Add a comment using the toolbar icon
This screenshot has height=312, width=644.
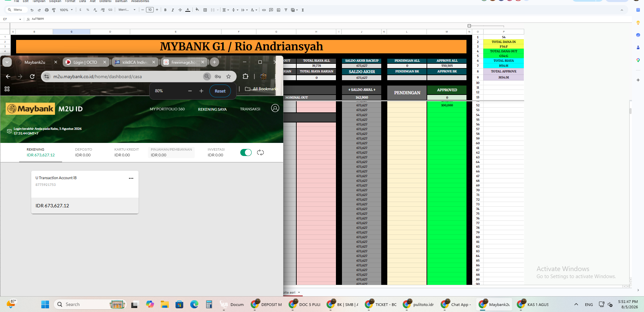point(271,10)
